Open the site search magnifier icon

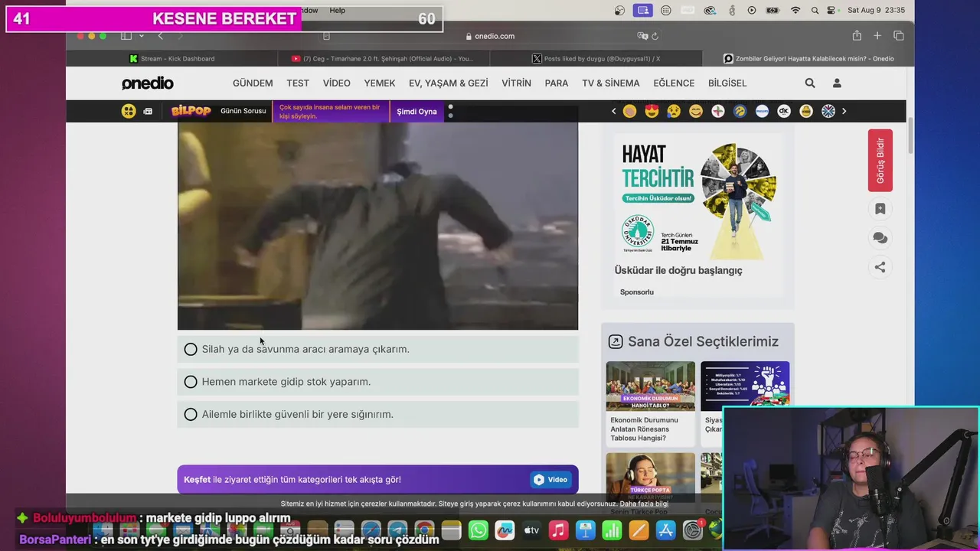(810, 83)
